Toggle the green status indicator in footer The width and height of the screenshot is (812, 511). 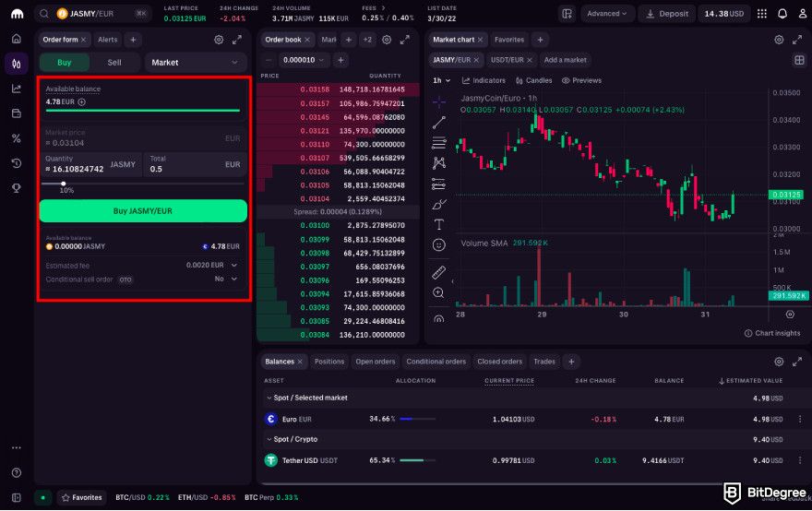click(43, 497)
